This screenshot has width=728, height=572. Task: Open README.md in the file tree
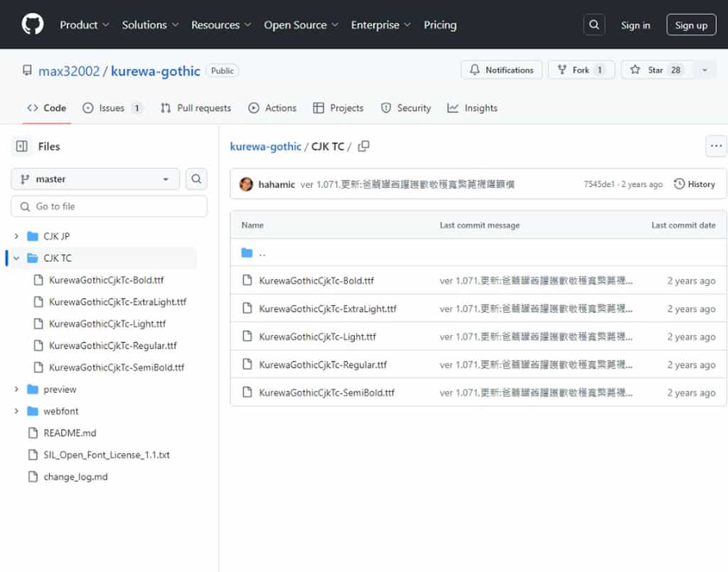point(70,433)
